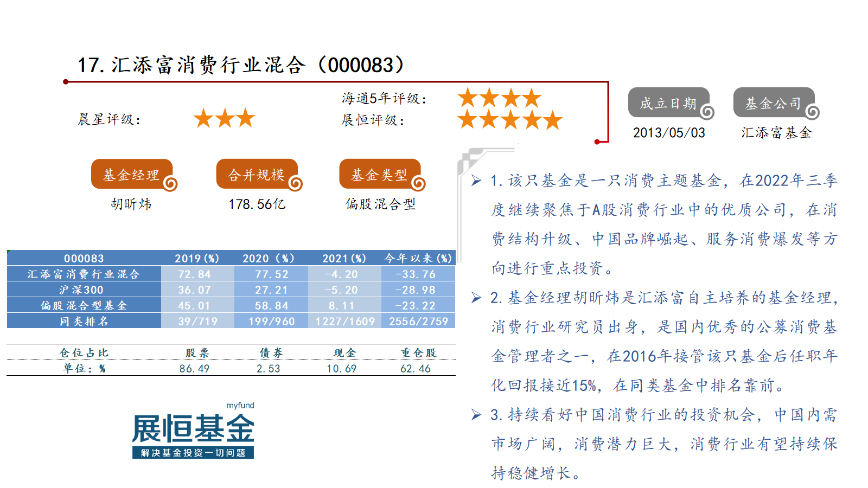Click the 2021(%) column header

(344, 258)
